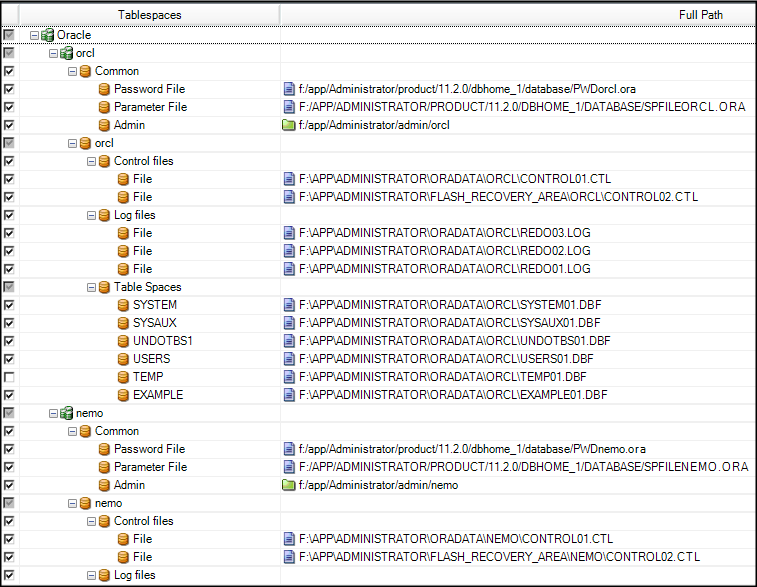Viewport: 757px width, 587px height.
Task: Click the file icon beside REDO03.LOG
Action: (289, 233)
